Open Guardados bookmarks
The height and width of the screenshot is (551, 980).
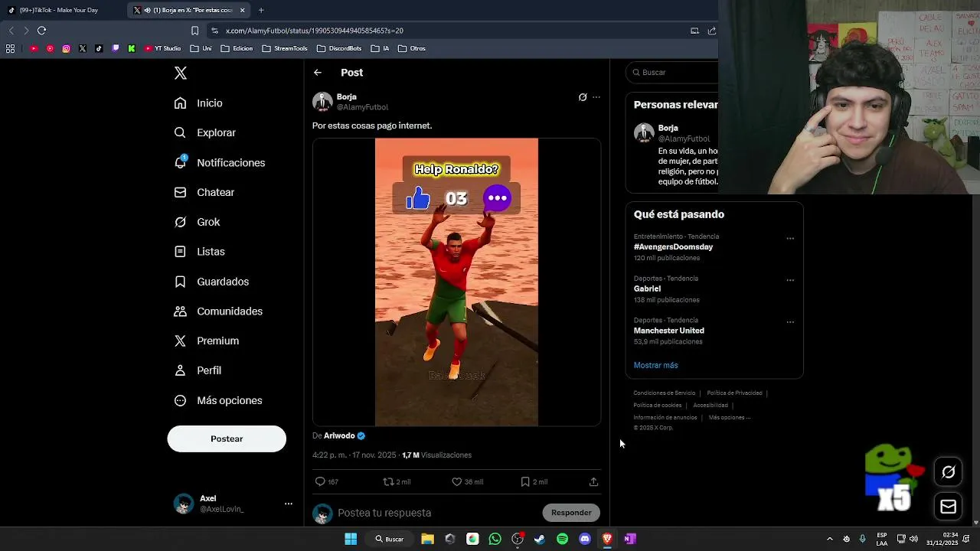(x=211, y=282)
